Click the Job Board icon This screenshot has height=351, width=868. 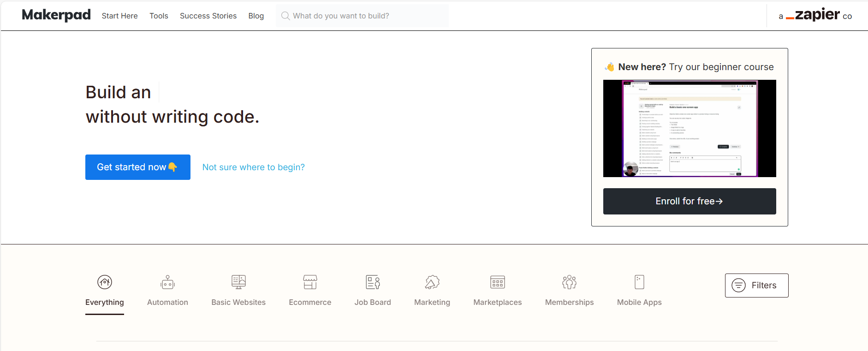tap(373, 282)
